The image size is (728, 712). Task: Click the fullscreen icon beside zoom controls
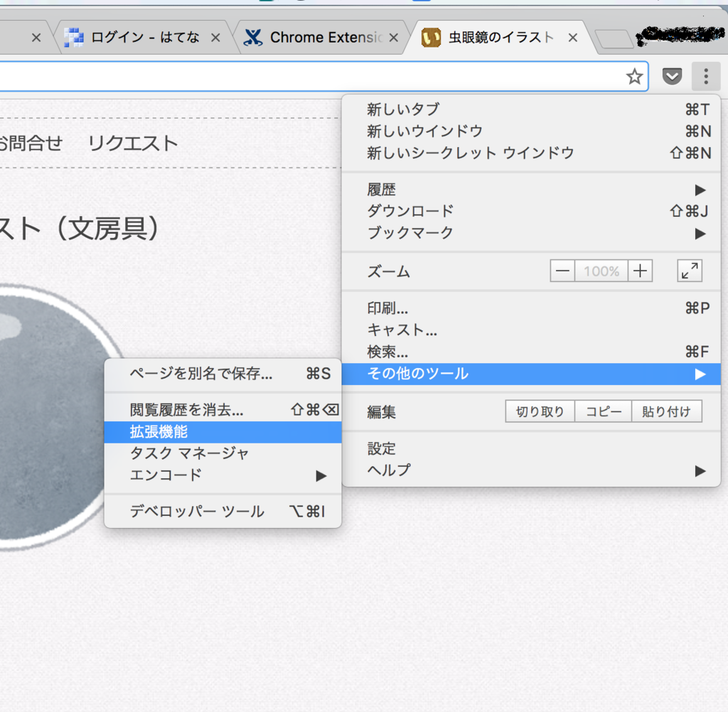coord(690,271)
